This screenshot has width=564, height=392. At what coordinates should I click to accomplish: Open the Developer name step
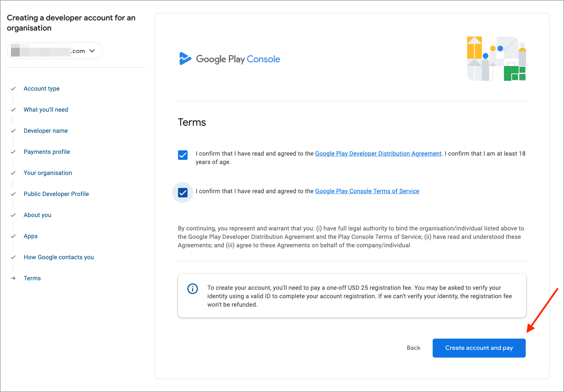tap(46, 131)
